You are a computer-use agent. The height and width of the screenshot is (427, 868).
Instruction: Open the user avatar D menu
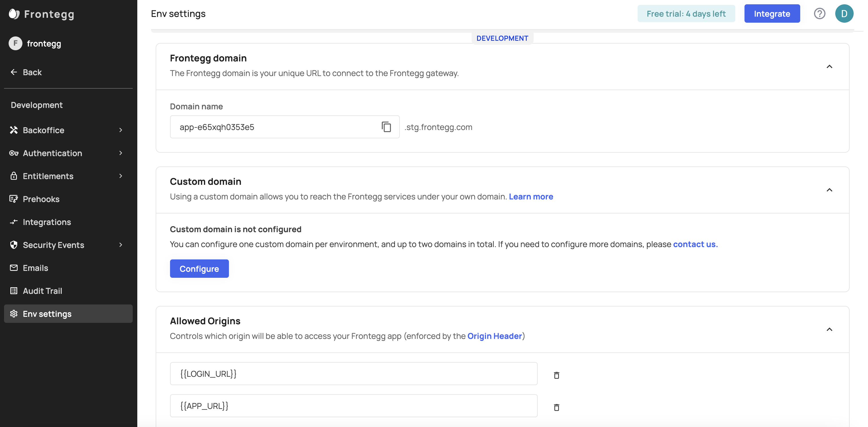coord(844,13)
